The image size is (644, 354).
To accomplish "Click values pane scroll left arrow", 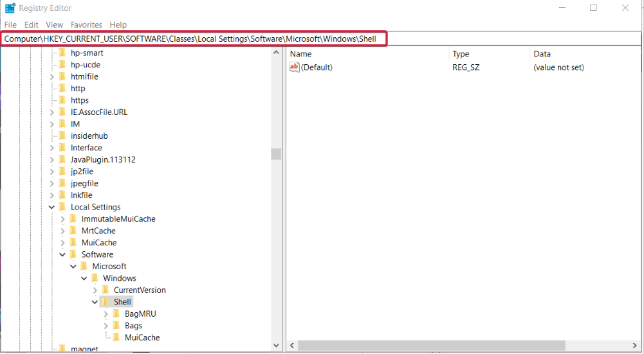I will pos(292,346).
